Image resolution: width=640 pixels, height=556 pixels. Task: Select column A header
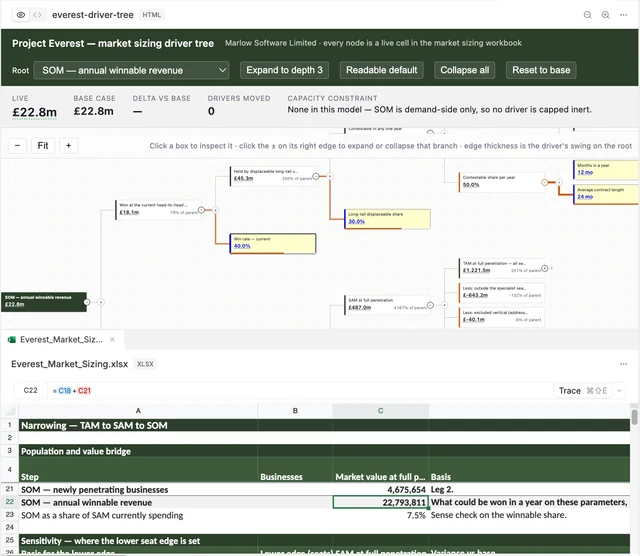tap(138, 411)
